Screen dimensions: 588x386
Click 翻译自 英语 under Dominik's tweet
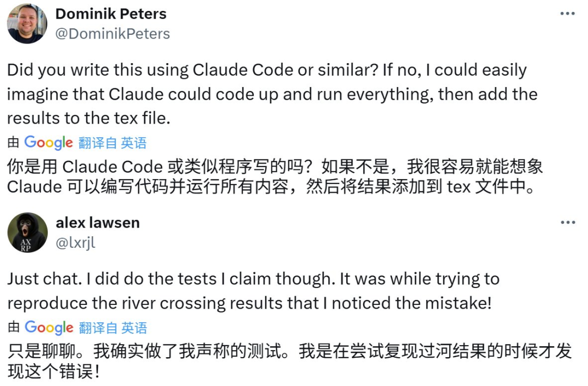(113, 143)
